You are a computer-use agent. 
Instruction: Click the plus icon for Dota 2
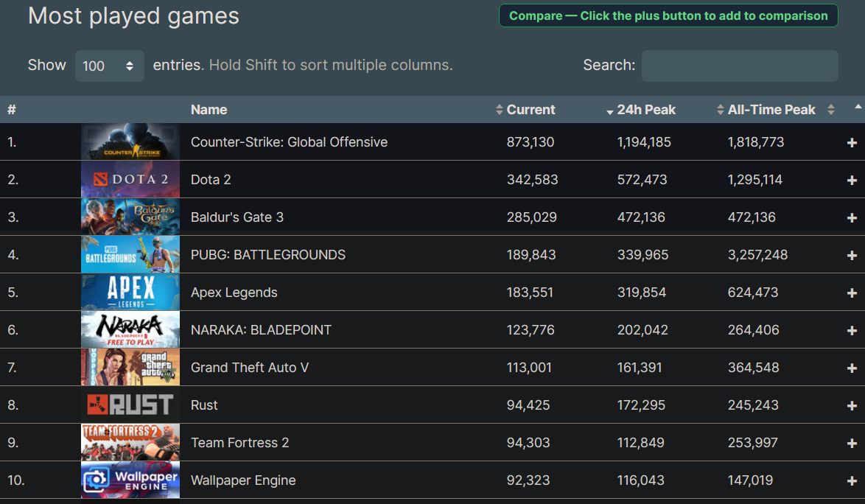[852, 180]
